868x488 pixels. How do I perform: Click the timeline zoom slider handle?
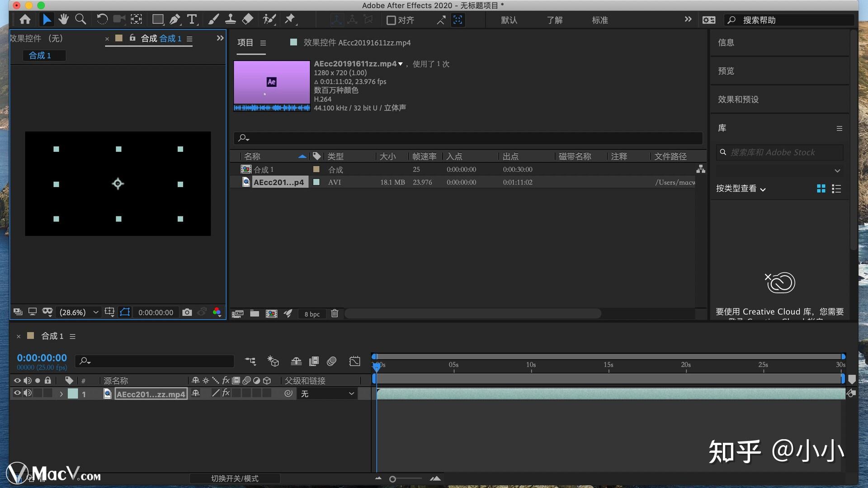[x=392, y=479]
